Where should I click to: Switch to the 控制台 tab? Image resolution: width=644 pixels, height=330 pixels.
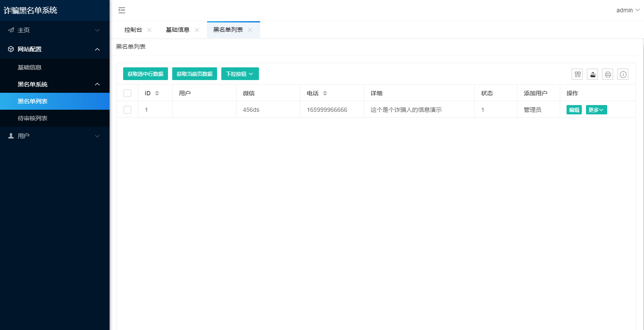[x=133, y=30]
